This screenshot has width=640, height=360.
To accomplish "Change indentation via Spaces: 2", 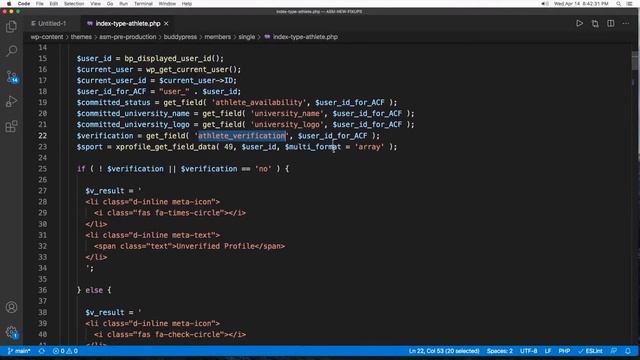I will click(x=500, y=351).
